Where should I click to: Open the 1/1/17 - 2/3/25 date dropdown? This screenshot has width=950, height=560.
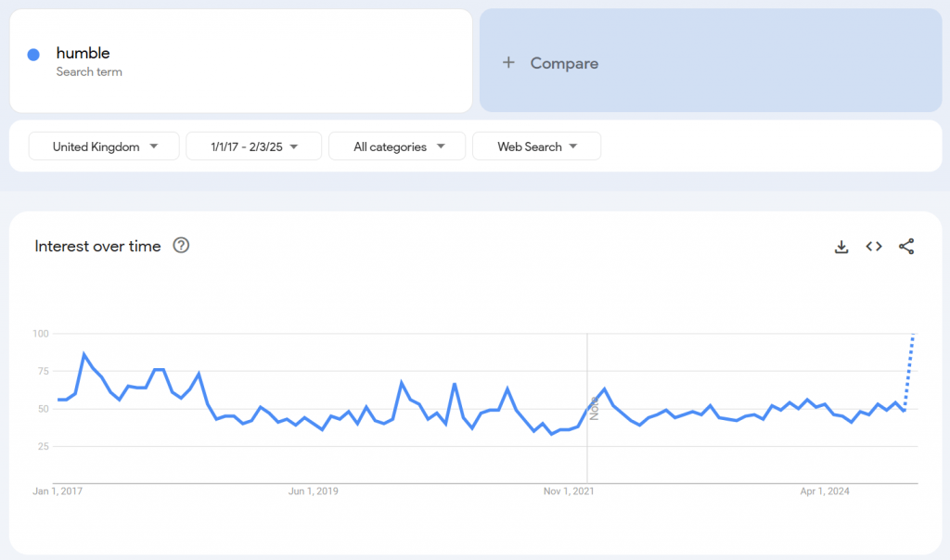(x=250, y=146)
